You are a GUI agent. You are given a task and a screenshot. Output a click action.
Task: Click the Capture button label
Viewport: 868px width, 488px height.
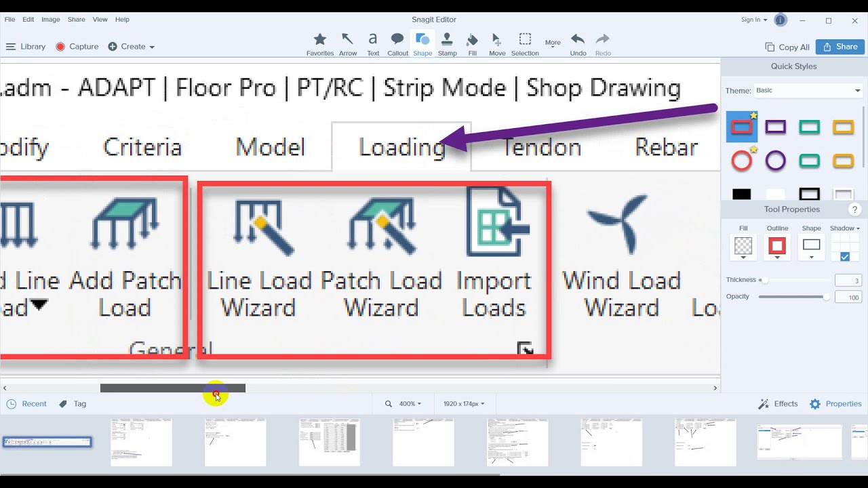tap(84, 47)
